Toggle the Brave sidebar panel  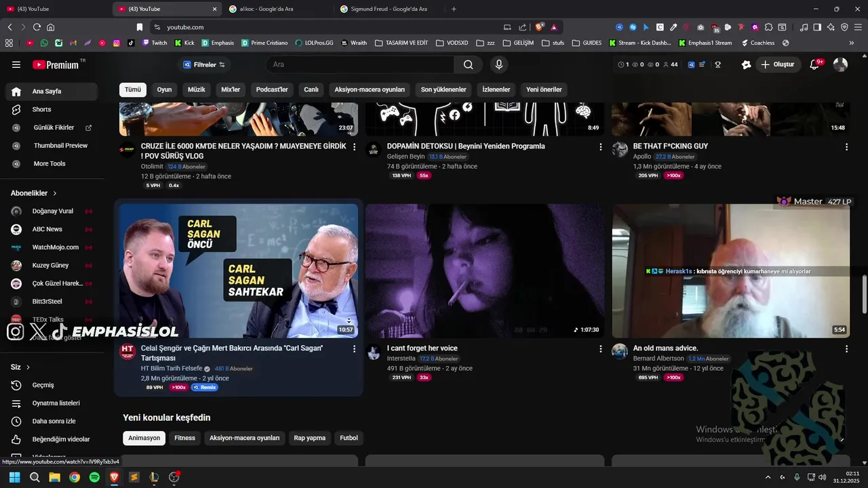(x=817, y=27)
